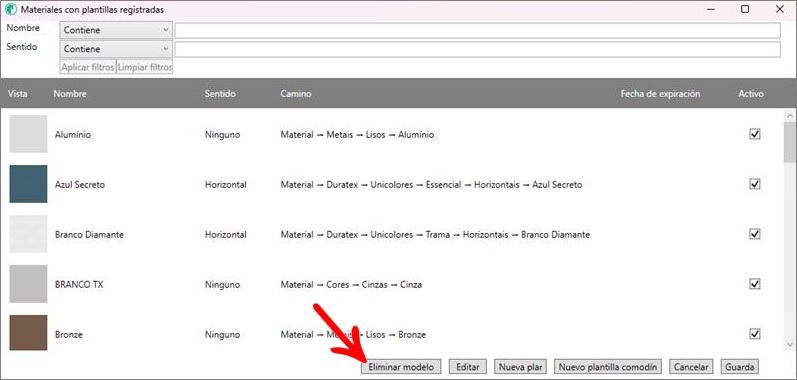This screenshot has width=797, height=380.
Task: Select the Alumínio material thumbnail
Action: click(28, 134)
